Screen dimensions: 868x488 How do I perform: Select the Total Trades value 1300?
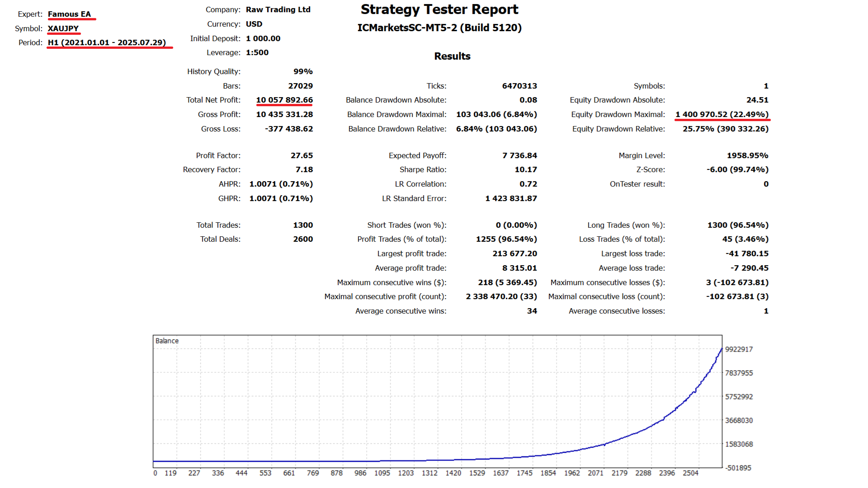tap(303, 225)
